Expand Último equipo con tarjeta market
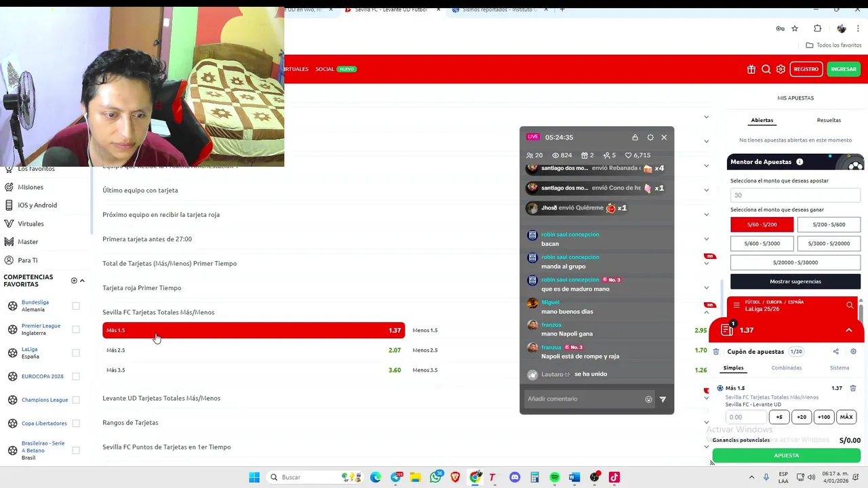This screenshot has height=488, width=868. click(706, 190)
